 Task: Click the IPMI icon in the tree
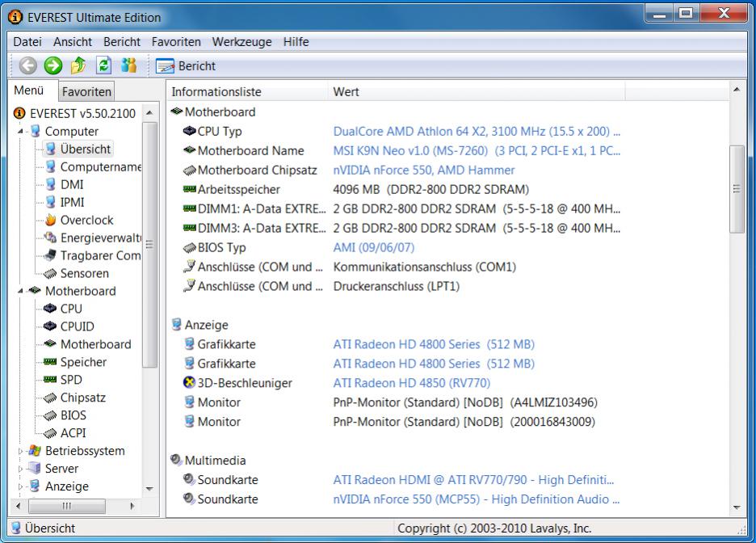(51, 203)
